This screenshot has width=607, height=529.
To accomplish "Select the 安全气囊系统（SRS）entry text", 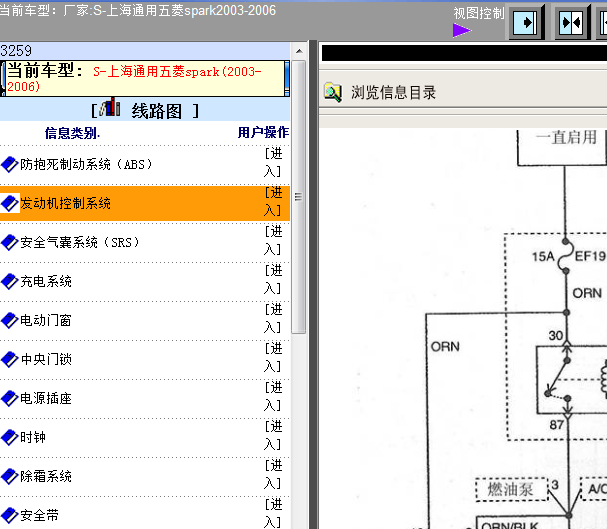I will 80,243.
